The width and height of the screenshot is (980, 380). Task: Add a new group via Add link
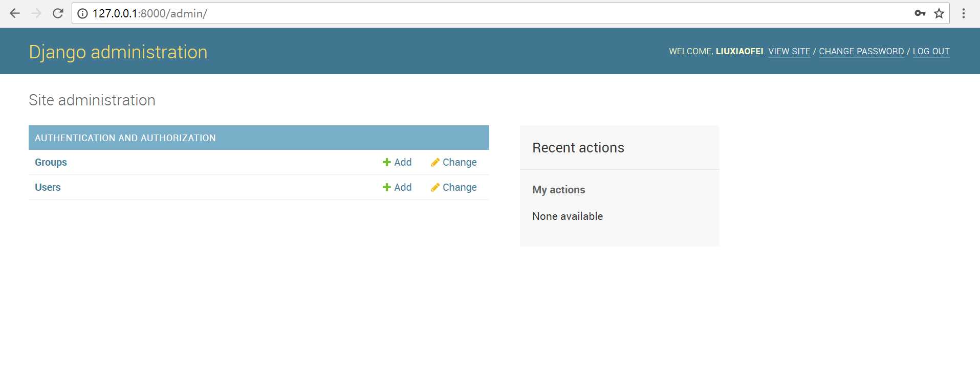[x=403, y=162]
